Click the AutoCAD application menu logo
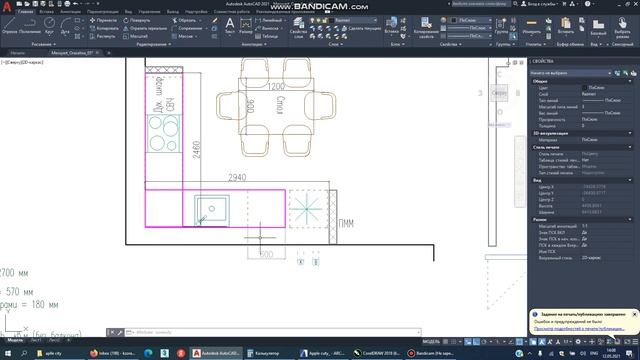The image size is (640, 360). 7,7
